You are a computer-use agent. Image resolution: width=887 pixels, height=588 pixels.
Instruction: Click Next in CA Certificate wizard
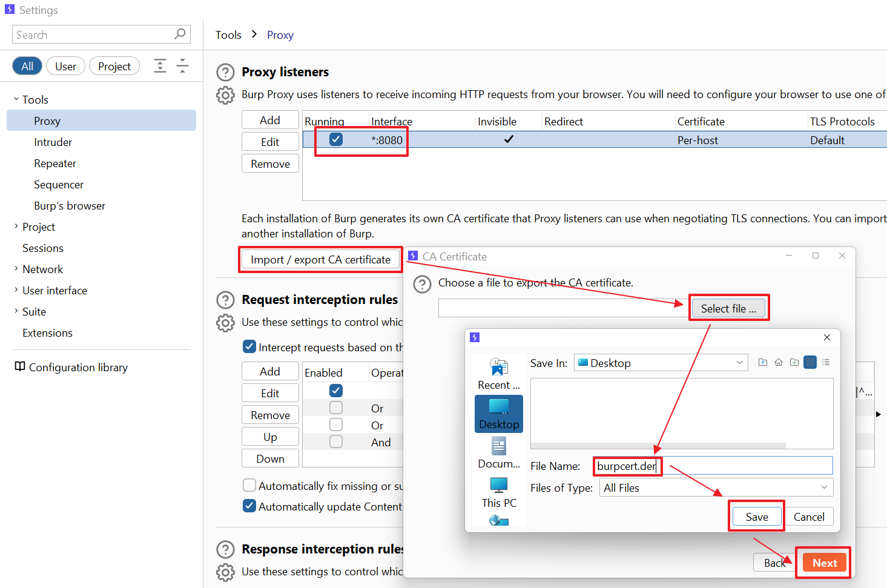[x=825, y=563]
